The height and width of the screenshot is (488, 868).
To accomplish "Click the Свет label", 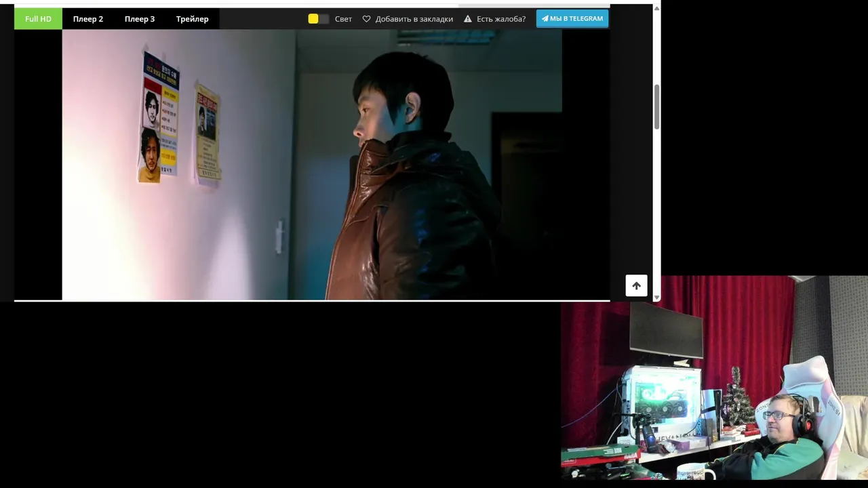I will point(343,19).
